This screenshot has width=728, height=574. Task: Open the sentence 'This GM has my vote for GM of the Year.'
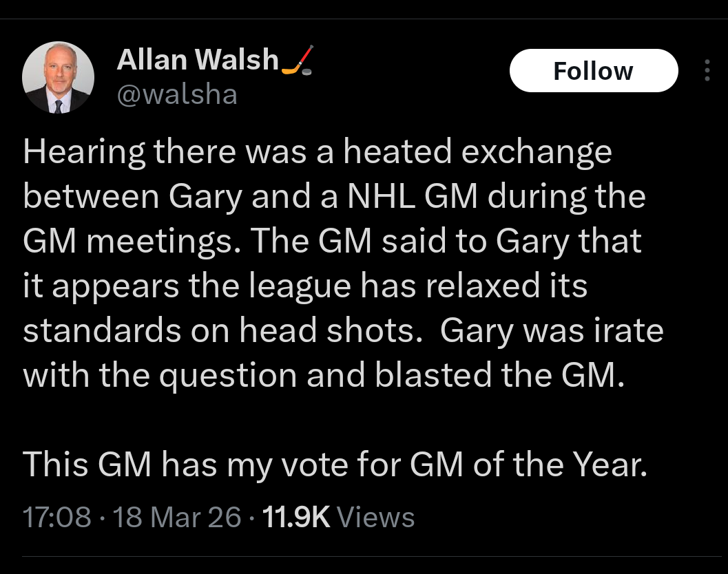(x=335, y=464)
